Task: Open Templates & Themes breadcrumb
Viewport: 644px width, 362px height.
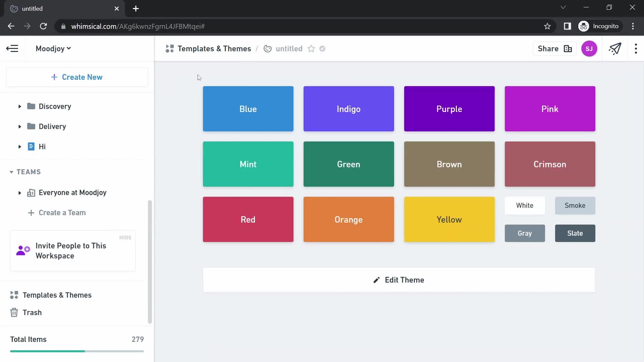Action: (214, 49)
